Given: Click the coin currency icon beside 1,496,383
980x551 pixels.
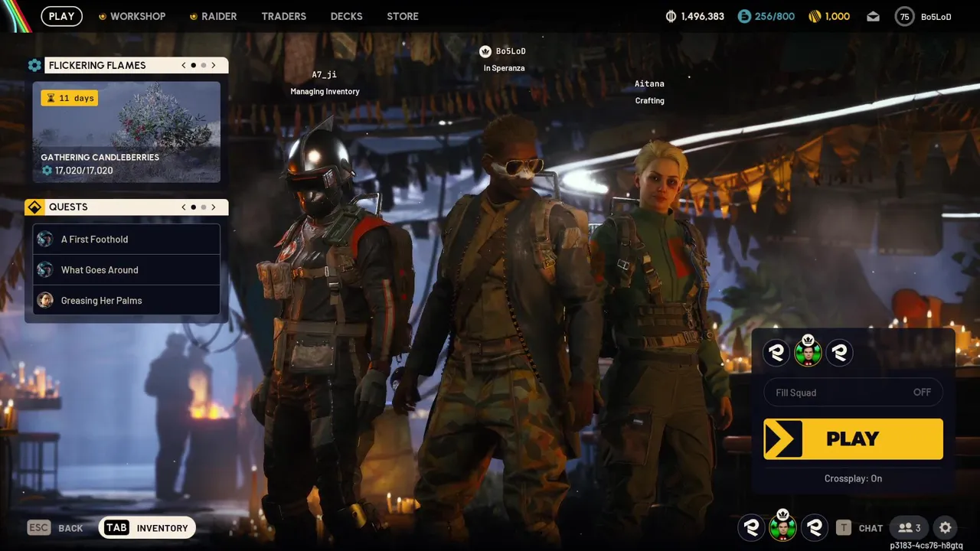Looking at the screenshot, I should click(671, 16).
